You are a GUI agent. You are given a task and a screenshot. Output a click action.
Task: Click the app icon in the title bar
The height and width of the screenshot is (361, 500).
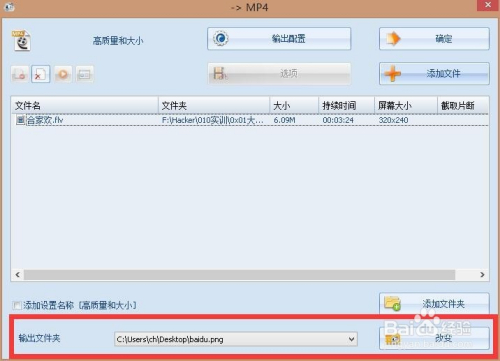(x=9, y=7)
